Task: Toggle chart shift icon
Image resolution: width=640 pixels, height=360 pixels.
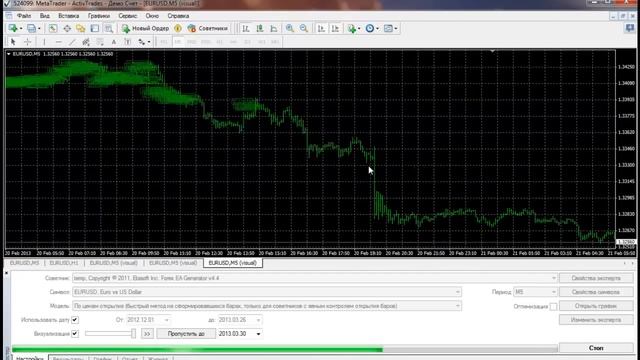Action: tap(335, 28)
